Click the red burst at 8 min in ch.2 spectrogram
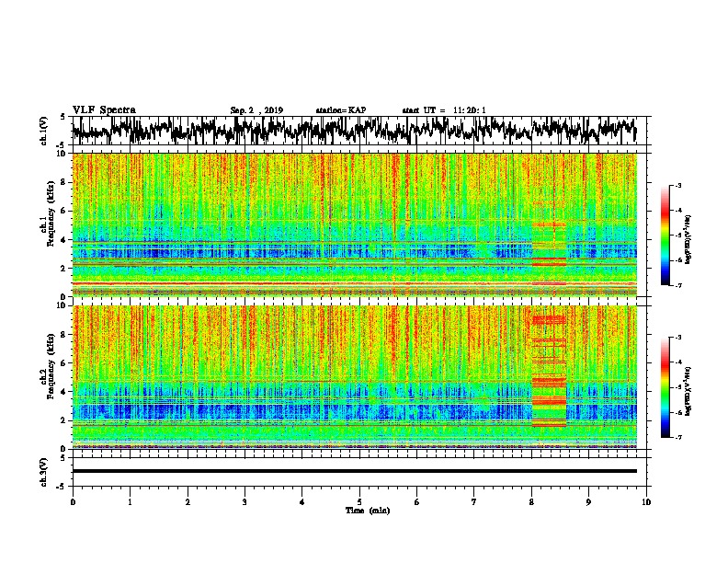This screenshot has height=563, width=728. point(549,371)
